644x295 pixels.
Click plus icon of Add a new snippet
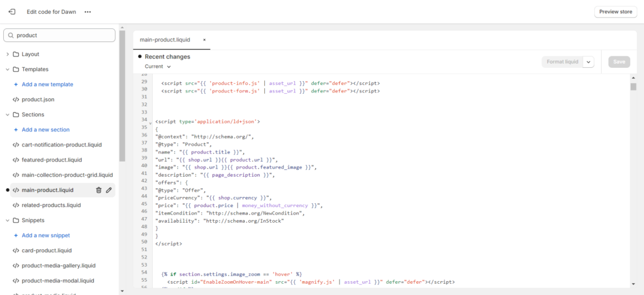coord(16,235)
